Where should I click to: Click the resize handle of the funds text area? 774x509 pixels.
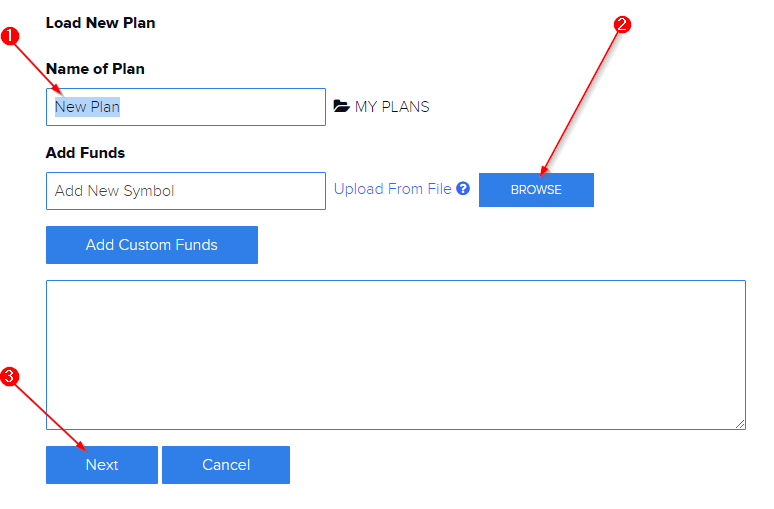point(740,424)
